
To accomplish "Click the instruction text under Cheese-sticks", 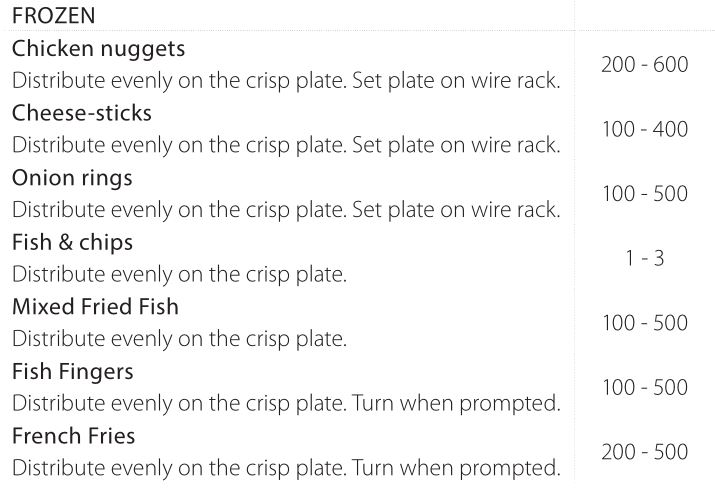I will coord(285,146).
